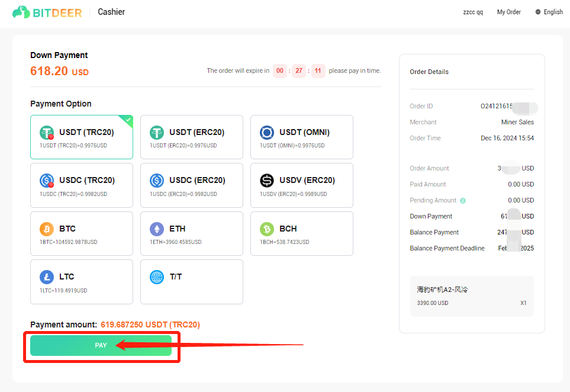Click the Paid Amount value 0.00 USD

(521, 184)
